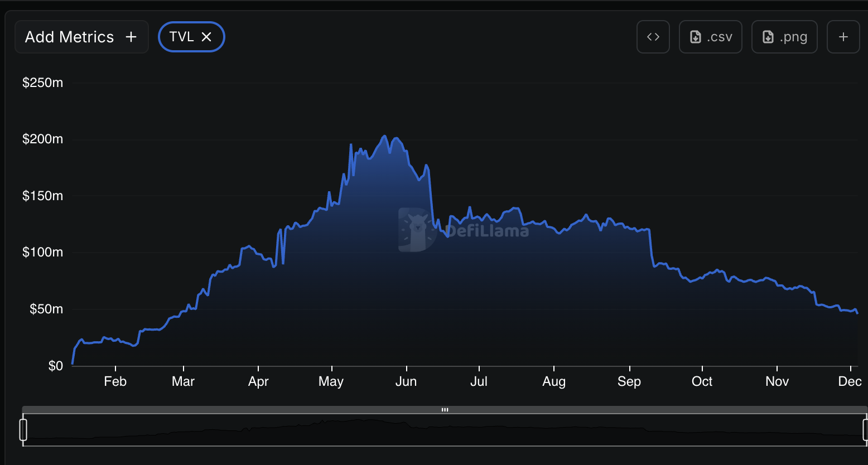Screen dimensions: 868x465
Task: Click the file download icon on .csv button
Action: coord(695,36)
